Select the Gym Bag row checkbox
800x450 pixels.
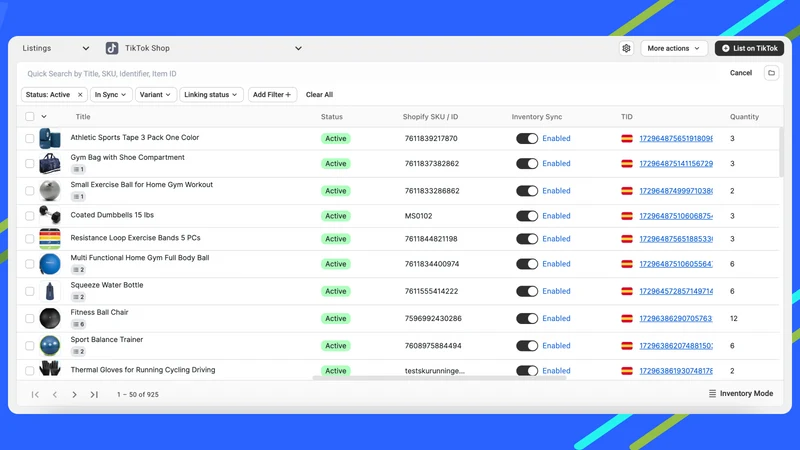(x=30, y=163)
